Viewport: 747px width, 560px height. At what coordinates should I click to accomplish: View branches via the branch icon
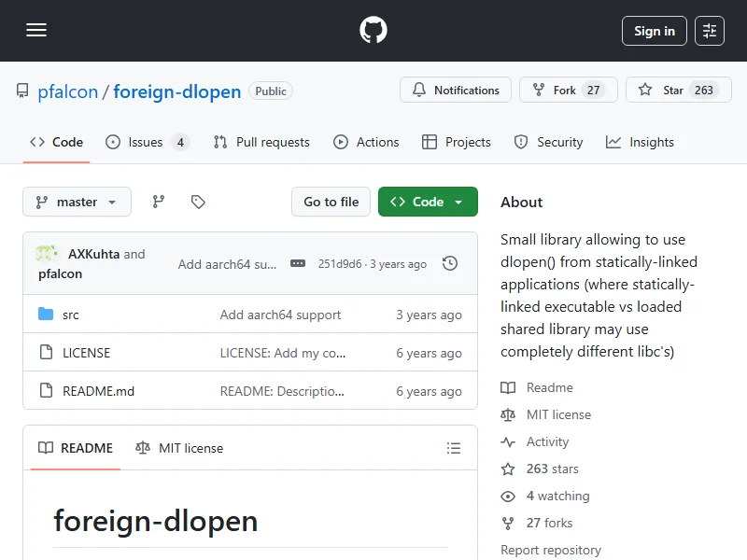(x=159, y=202)
